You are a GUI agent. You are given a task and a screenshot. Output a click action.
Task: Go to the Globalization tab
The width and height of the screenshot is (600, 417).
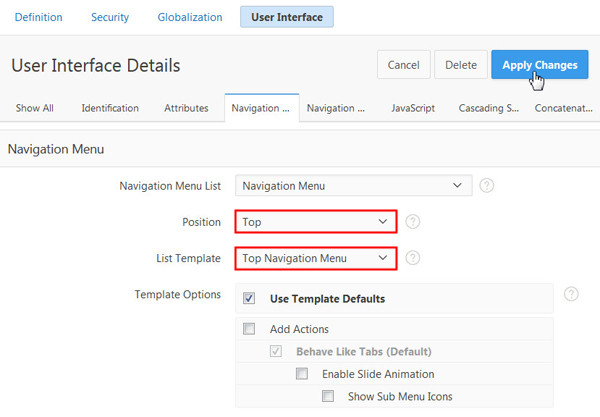click(x=192, y=17)
